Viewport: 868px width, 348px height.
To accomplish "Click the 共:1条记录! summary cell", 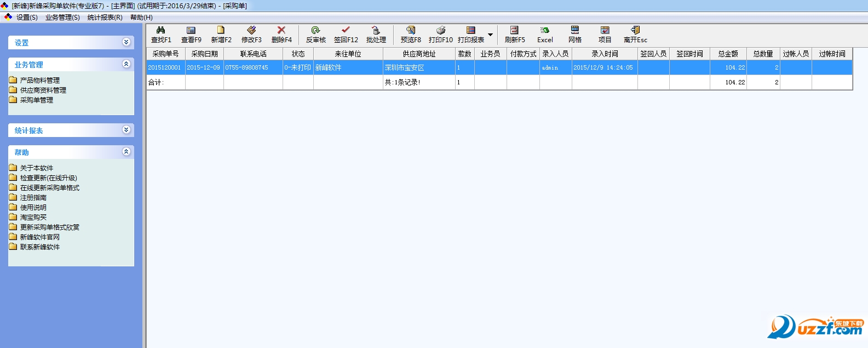I will pos(419,82).
